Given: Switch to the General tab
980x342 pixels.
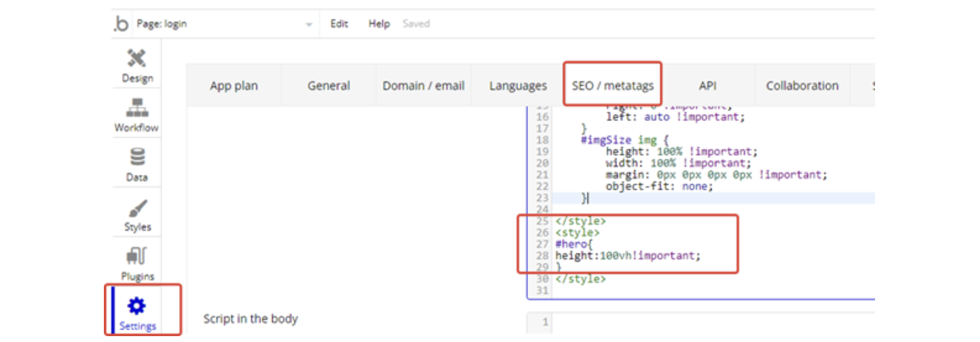Looking at the screenshot, I should 328,86.
